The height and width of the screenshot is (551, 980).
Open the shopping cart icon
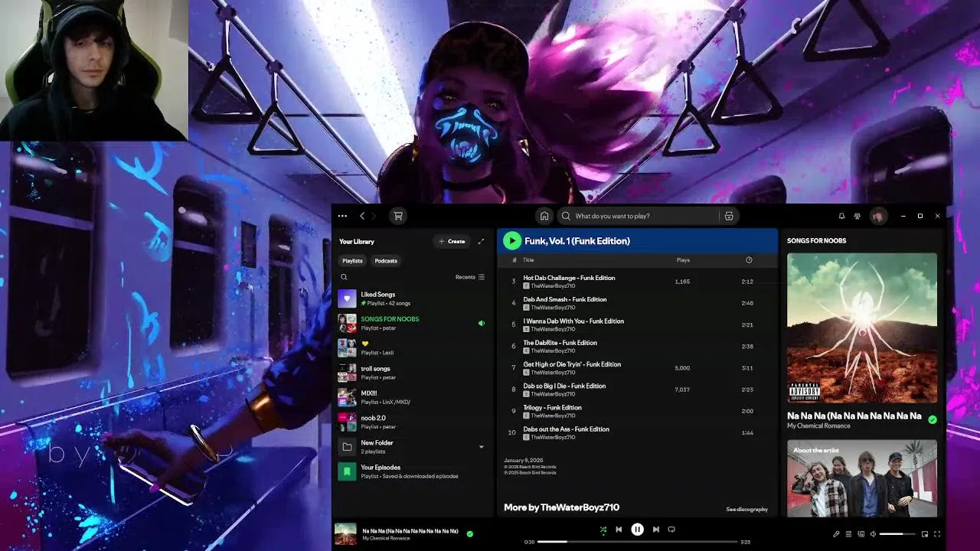397,216
